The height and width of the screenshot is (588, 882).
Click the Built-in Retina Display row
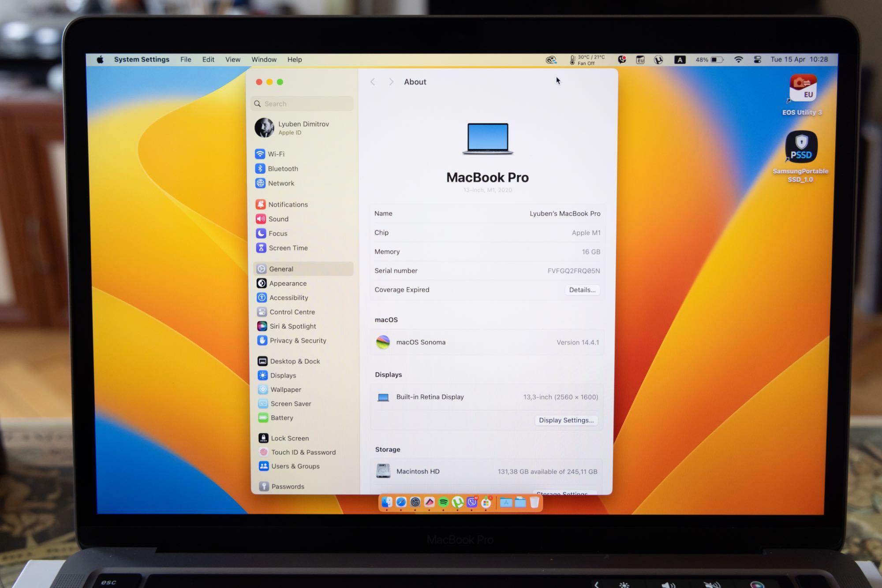point(487,397)
